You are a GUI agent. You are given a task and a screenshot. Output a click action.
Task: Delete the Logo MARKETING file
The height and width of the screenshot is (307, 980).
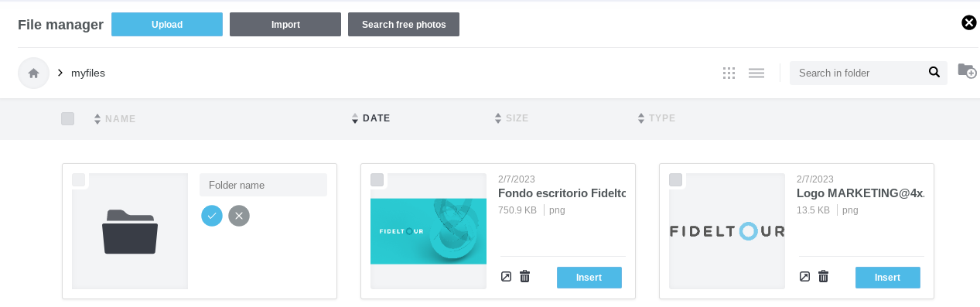coord(824,276)
